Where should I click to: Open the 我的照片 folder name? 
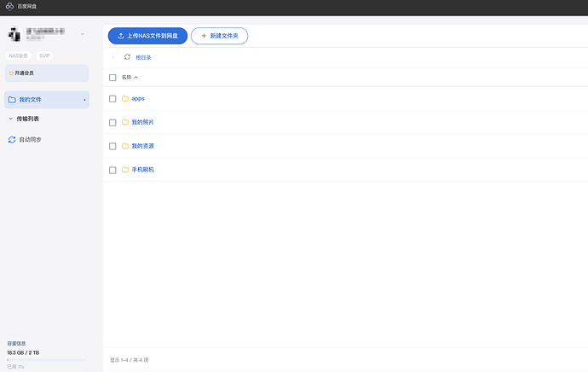(143, 122)
